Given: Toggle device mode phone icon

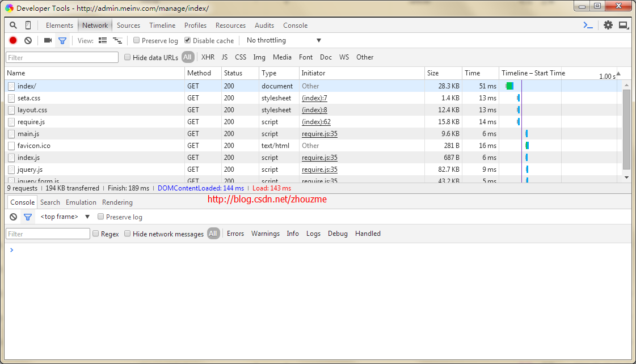Looking at the screenshot, I should pos(28,25).
